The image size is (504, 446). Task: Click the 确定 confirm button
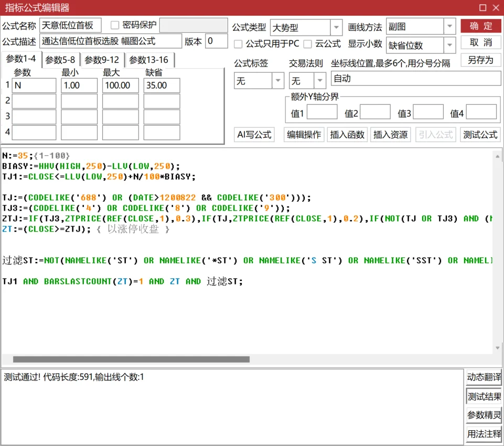[480, 26]
